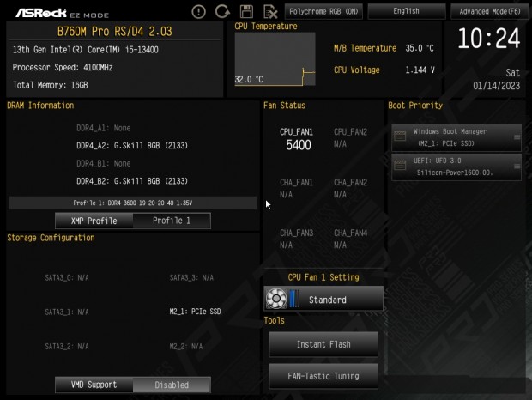Toggle Polychrome RGB (ON) button
The height and width of the screenshot is (400, 532).
pyautogui.click(x=323, y=11)
